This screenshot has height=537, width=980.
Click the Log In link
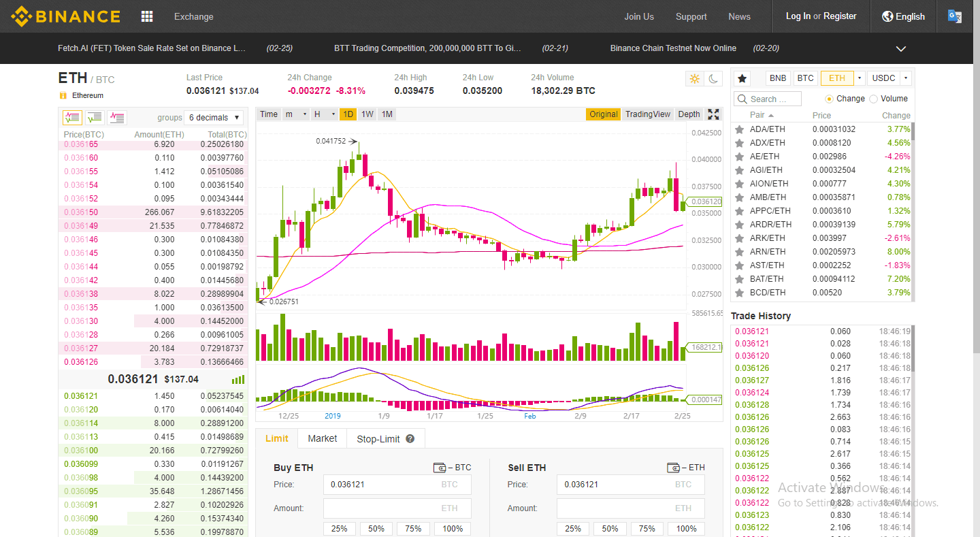tap(798, 16)
